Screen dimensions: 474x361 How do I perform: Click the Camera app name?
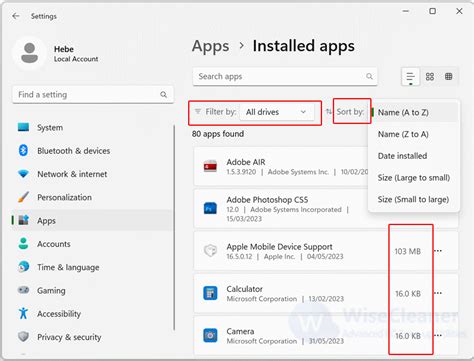(x=240, y=331)
